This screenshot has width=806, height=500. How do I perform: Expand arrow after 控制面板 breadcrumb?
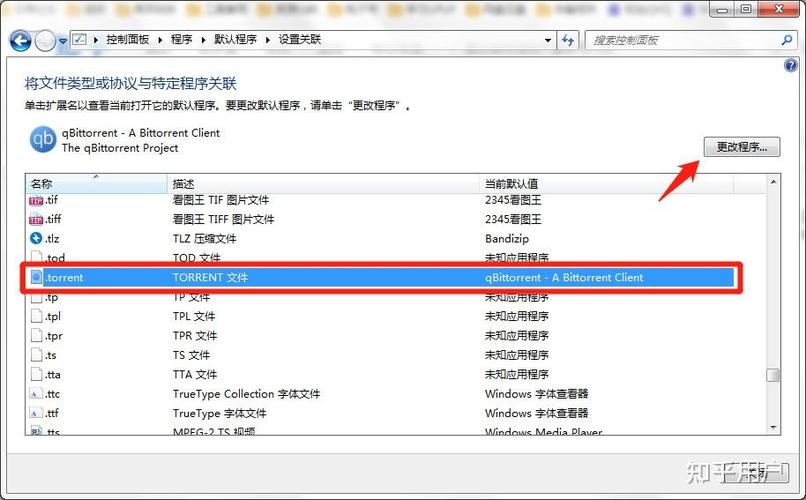click(x=160, y=40)
